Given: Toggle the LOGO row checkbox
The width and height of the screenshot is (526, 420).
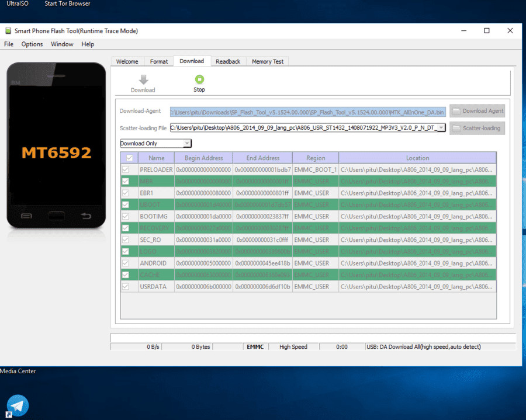Looking at the screenshot, I should point(126,251).
